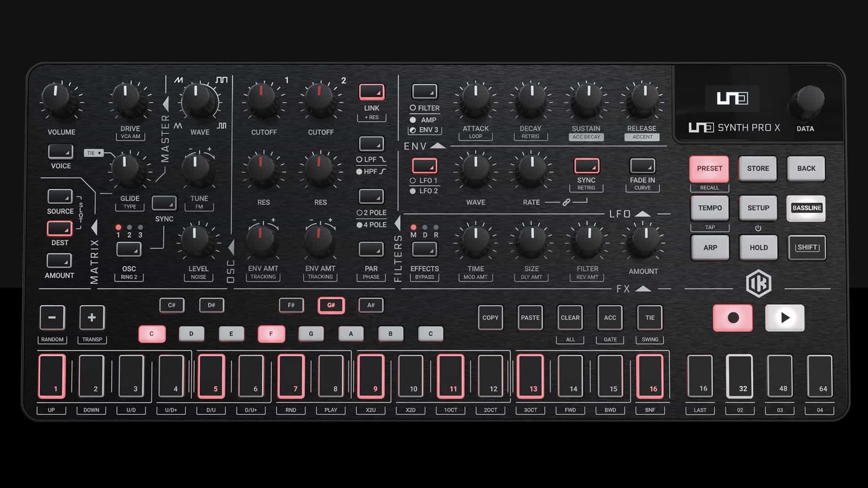Toggle the LFO SYNC button
The width and height of the screenshot is (868, 488).
pos(586,166)
